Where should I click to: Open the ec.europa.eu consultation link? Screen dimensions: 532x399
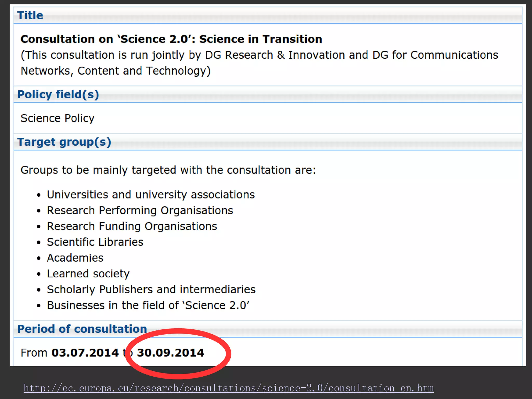(x=229, y=388)
